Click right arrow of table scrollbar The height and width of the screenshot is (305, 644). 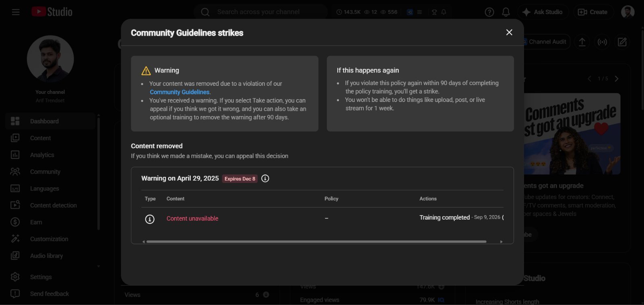(x=501, y=242)
